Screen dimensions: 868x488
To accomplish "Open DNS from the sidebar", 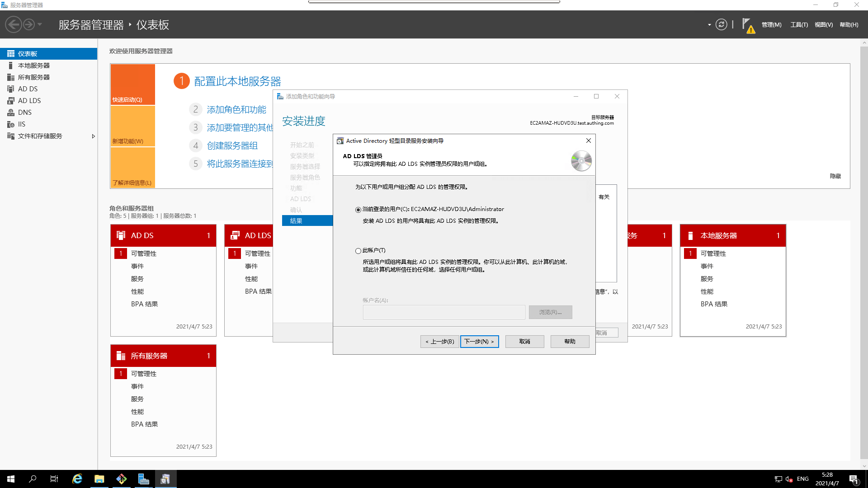I will 24,113.
